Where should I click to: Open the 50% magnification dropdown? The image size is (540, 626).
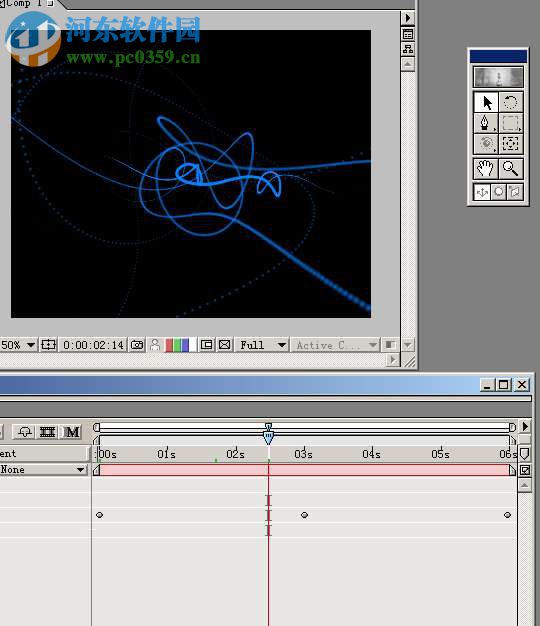pos(18,345)
